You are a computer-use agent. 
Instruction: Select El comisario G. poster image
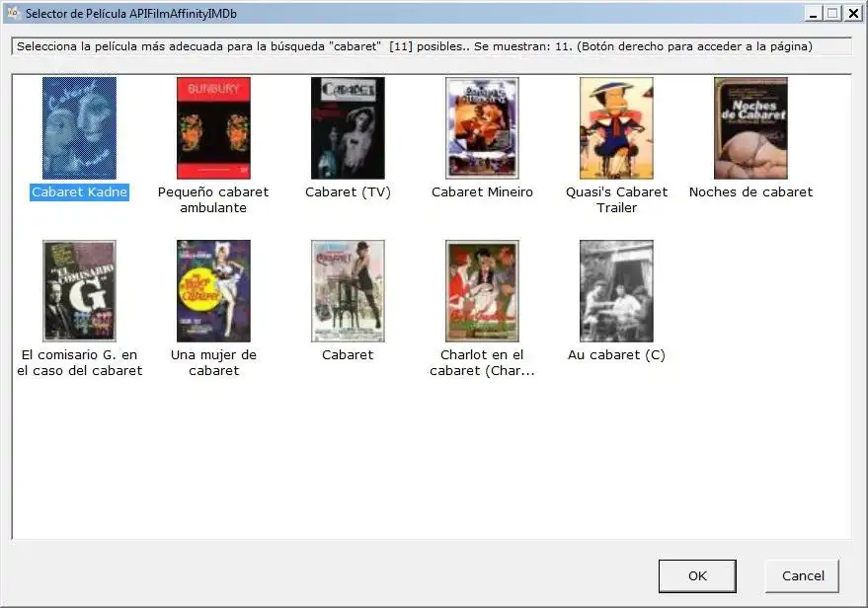(x=79, y=291)
